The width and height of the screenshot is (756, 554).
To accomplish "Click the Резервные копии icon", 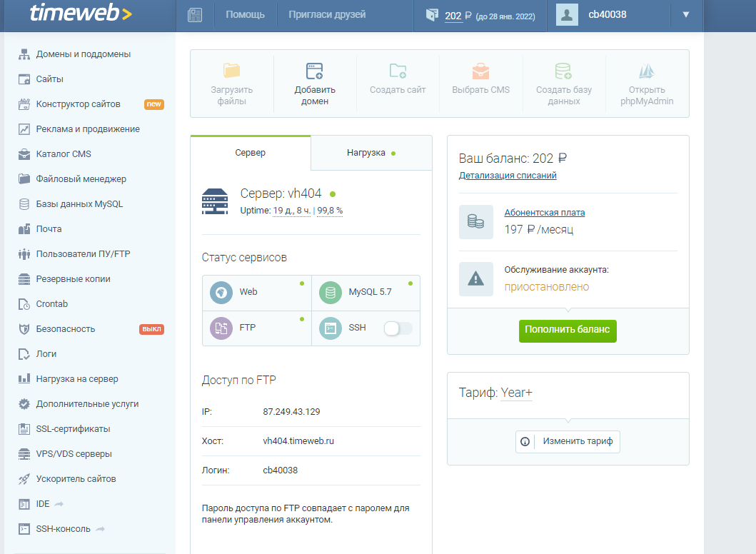I will tap(24, 279).
